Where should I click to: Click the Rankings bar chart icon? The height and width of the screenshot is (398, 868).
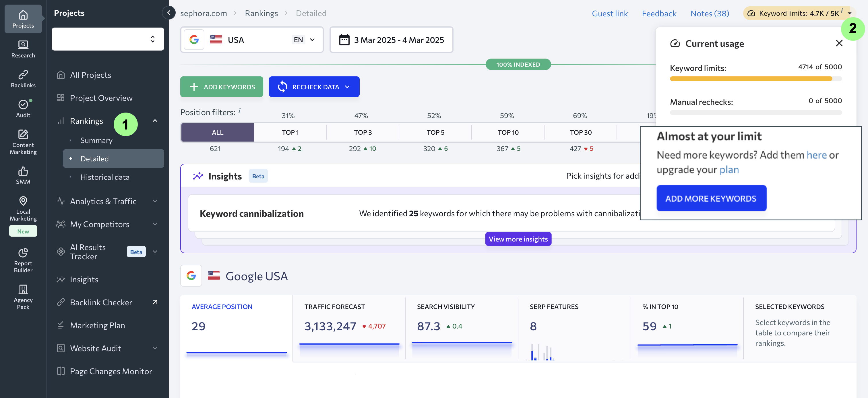point(61,121)
